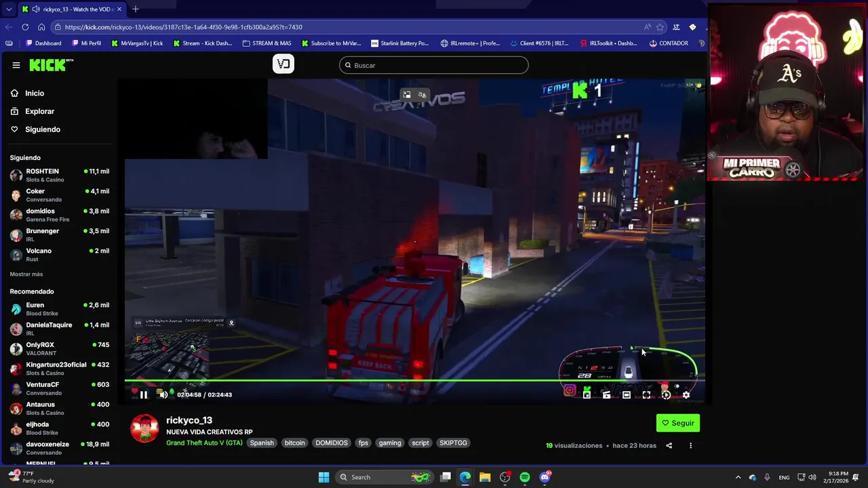The width and height of the screenshot is (868, 488).
Task: Open VenturaCF recommended channel
Action: pyautogui.click(x=59, y=388)
